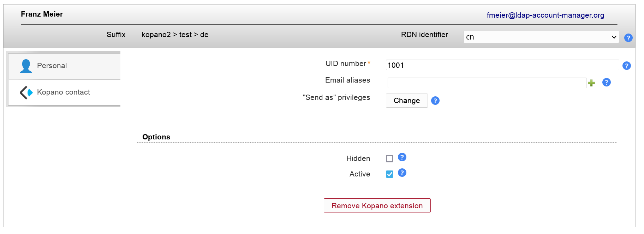Viewport: 644px width, 234px height.
Task: Enable the Hidden checkbox
Action: tap(389, 159)
